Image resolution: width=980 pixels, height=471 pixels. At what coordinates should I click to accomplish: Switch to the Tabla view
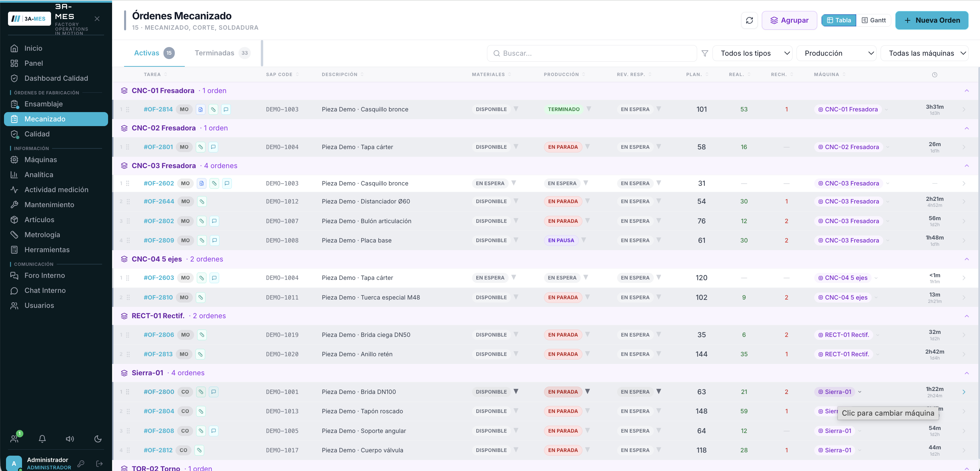point(839,20)
